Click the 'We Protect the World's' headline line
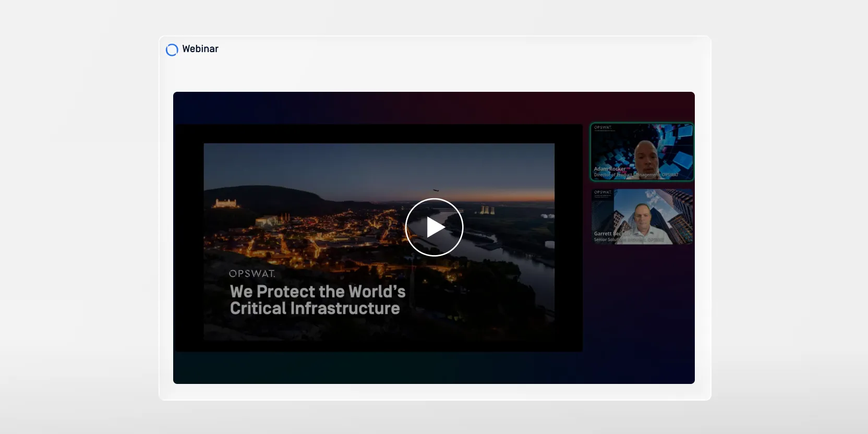Image resolution: width=868 pixels, height=434 pixels. tap(317, 291)
